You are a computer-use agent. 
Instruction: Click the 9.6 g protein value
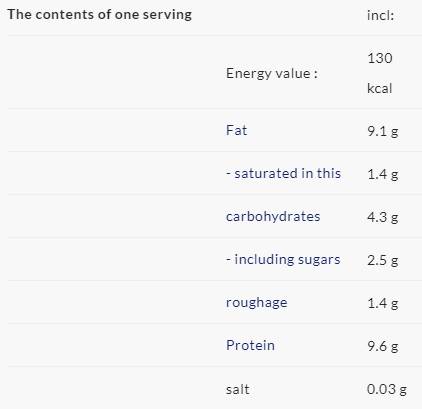click(x=383, y=346)
